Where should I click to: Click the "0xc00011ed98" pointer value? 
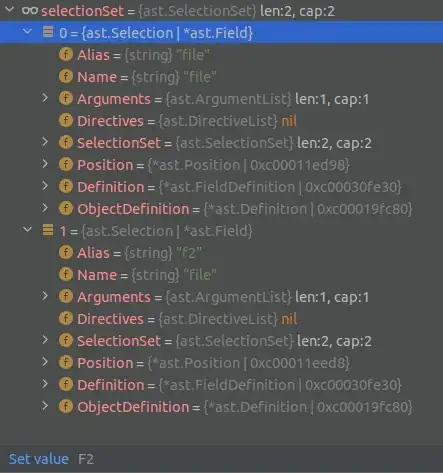point(297,165)
